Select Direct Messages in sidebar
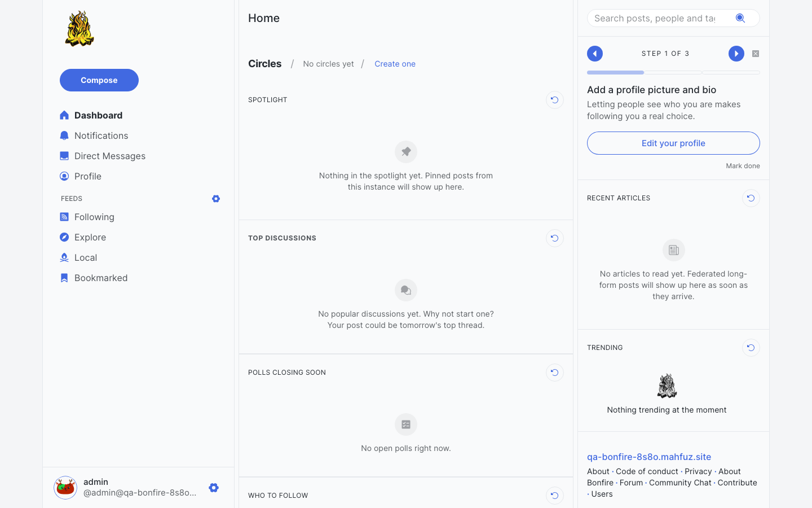 [x=110, y=156]
